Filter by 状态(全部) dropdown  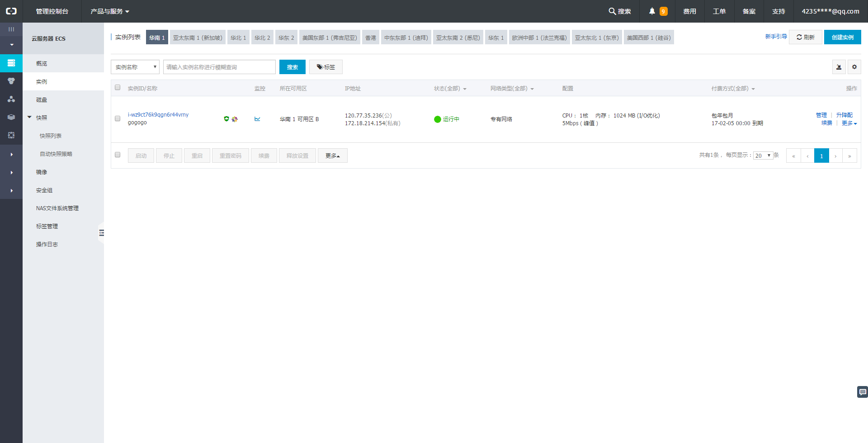coord(450,89)
